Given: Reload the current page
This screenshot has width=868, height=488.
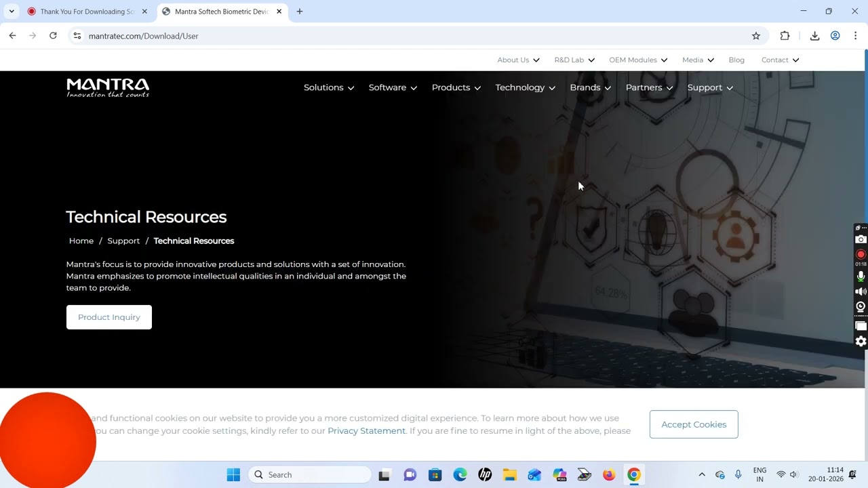Looking at the screenshot, I should point(53,36).
